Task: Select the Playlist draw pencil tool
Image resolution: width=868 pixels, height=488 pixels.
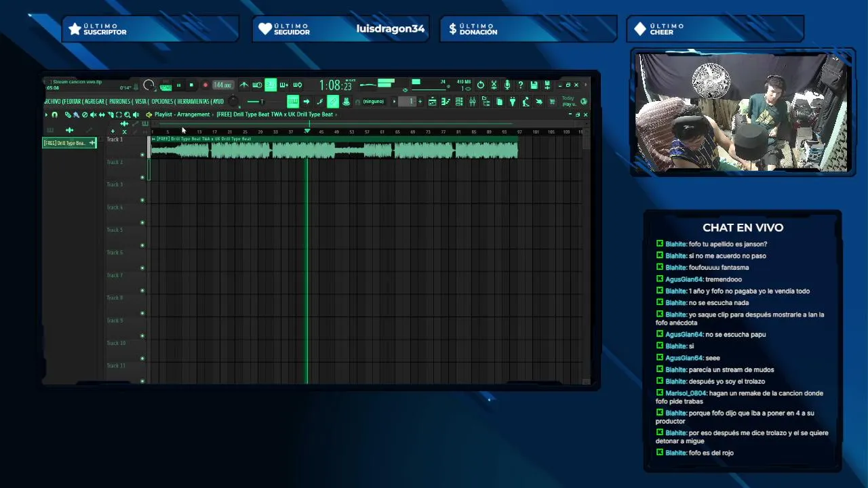Action: [68, 115]
